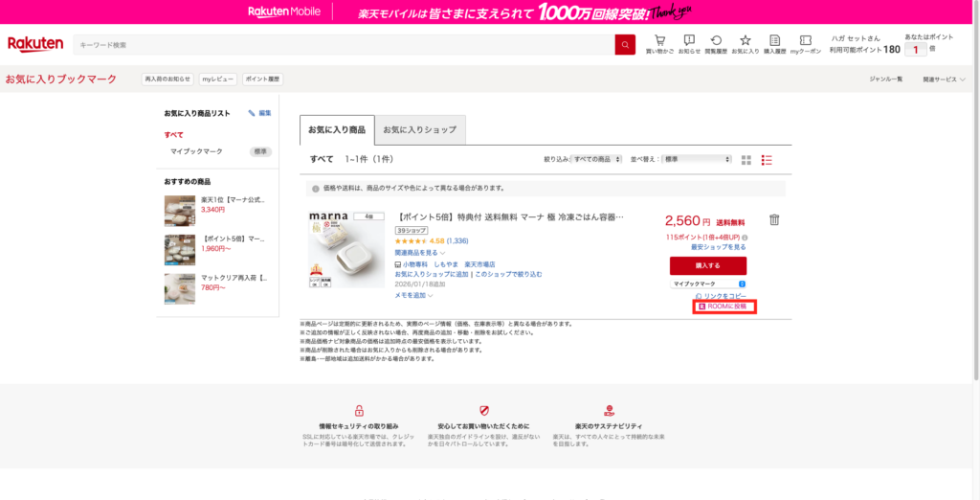Open the 780円〜 recommended product thumbnail
This screenshot has width=980, height=500.
(x=180, y=288)
